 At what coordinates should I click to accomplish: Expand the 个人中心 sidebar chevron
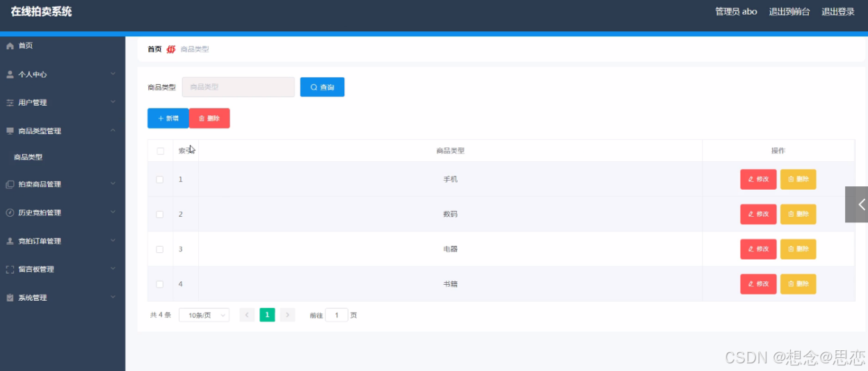click(x=113, y=74)
